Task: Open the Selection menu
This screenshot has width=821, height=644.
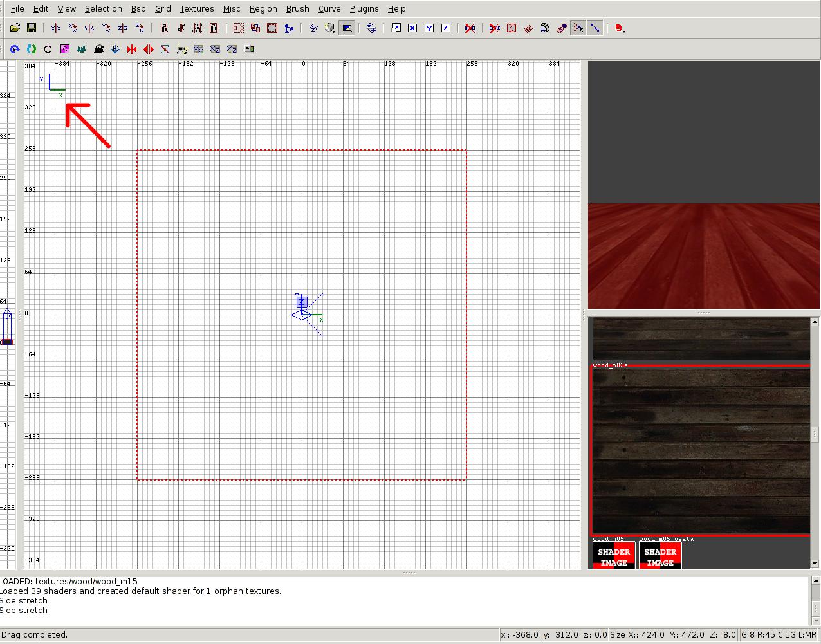Action: pyautogui.click(x=103, y=8)
